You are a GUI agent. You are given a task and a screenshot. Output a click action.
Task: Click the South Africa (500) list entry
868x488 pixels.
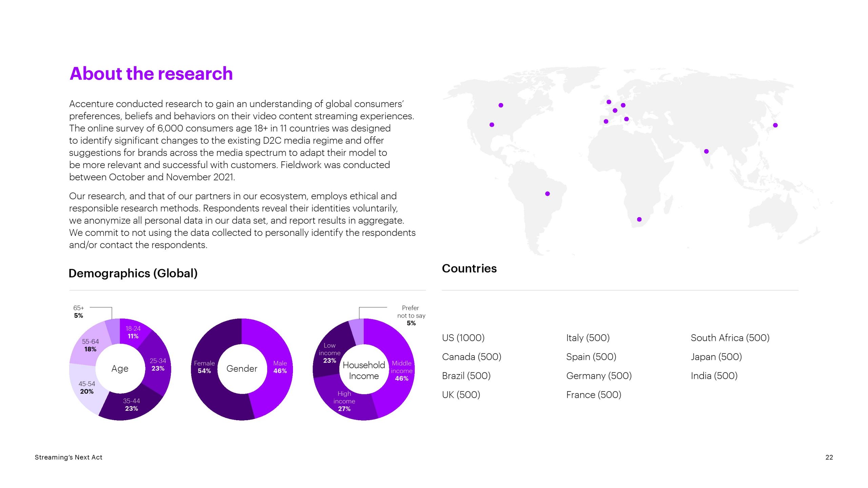730,338
